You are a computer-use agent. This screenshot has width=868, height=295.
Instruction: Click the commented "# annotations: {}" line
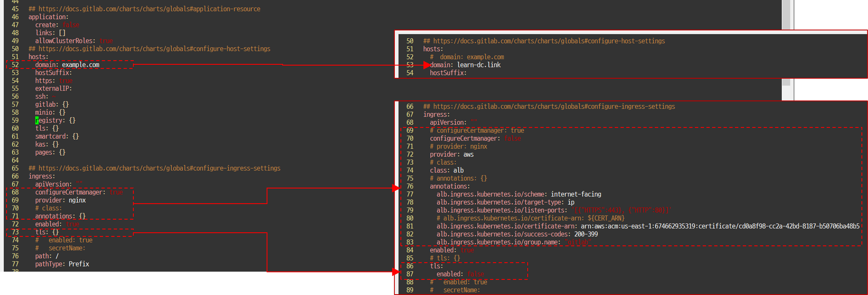click(x=459, y=178)
